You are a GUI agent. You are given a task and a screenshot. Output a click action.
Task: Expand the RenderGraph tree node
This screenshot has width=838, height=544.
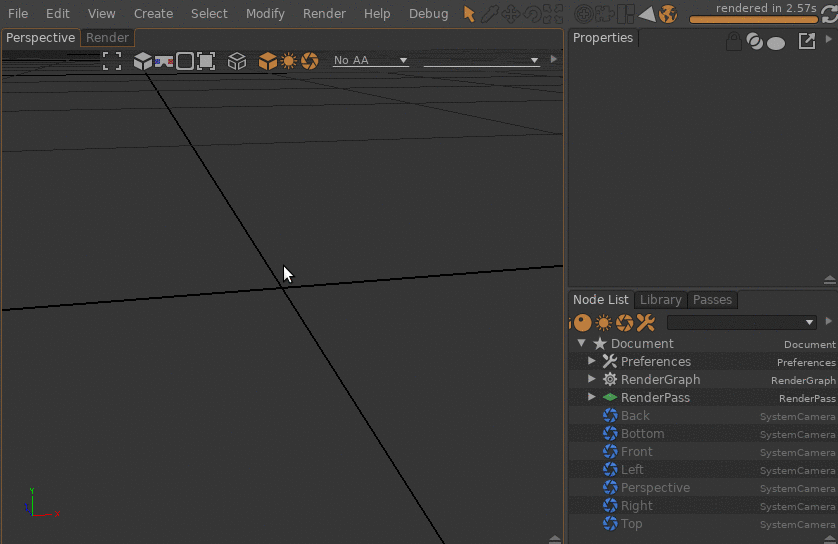(592, 380)
